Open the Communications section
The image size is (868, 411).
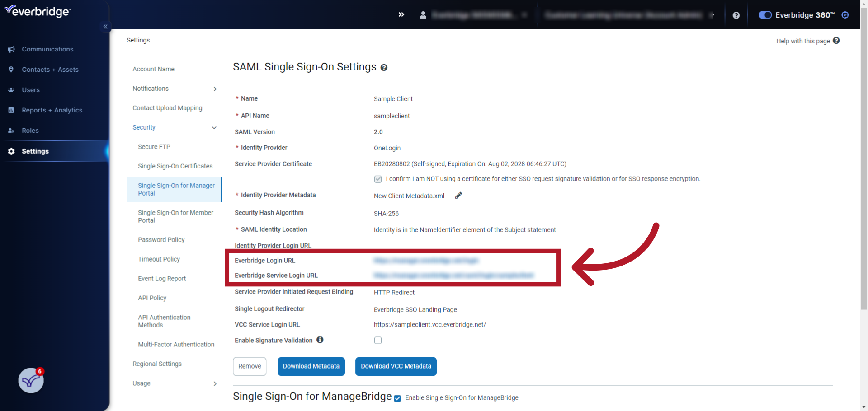(x=47, y=49)
